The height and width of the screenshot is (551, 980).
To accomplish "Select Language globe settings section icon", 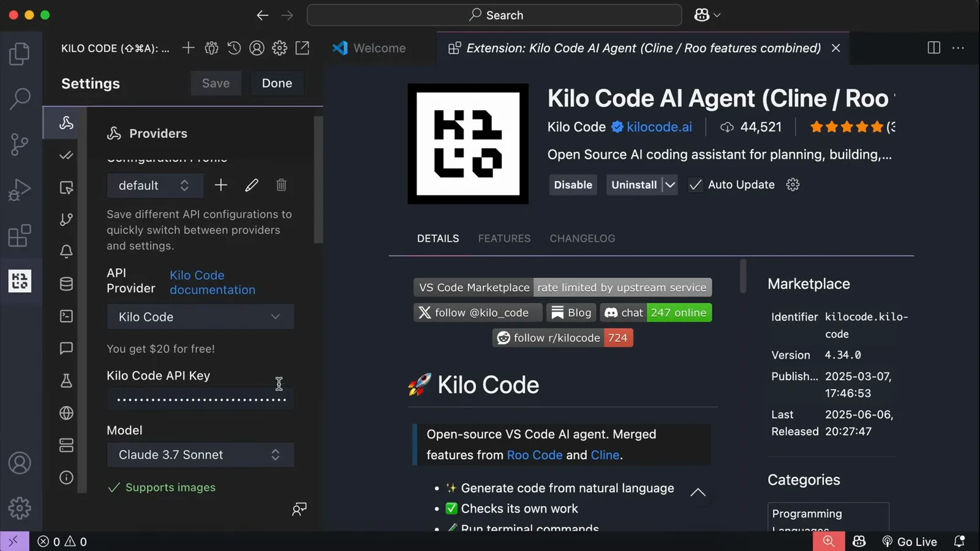I will (x=66, y=413).
